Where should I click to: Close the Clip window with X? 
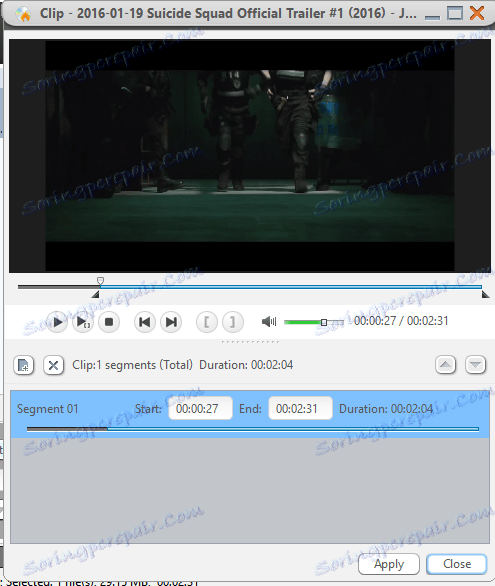477,13
